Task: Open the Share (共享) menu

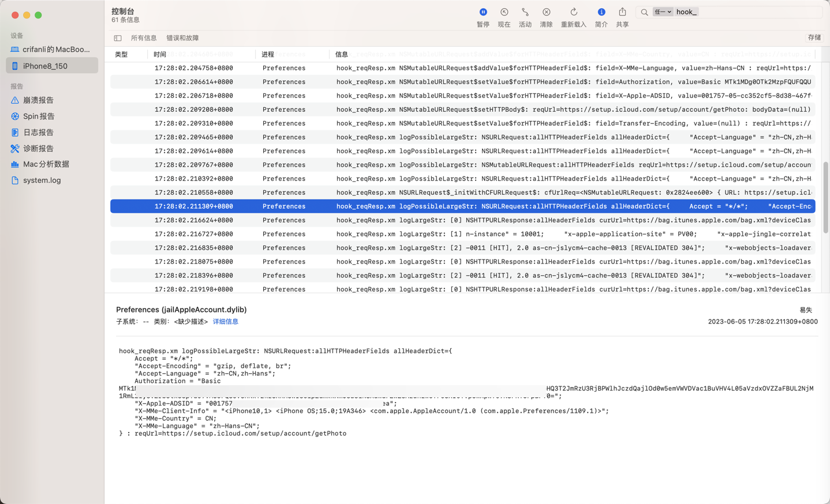Action: point(622,12)
